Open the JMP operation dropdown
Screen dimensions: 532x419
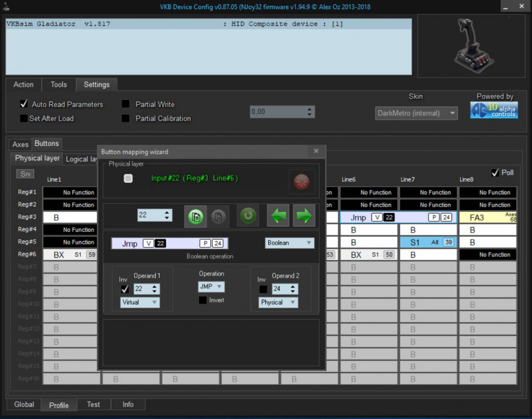[211, 287]
